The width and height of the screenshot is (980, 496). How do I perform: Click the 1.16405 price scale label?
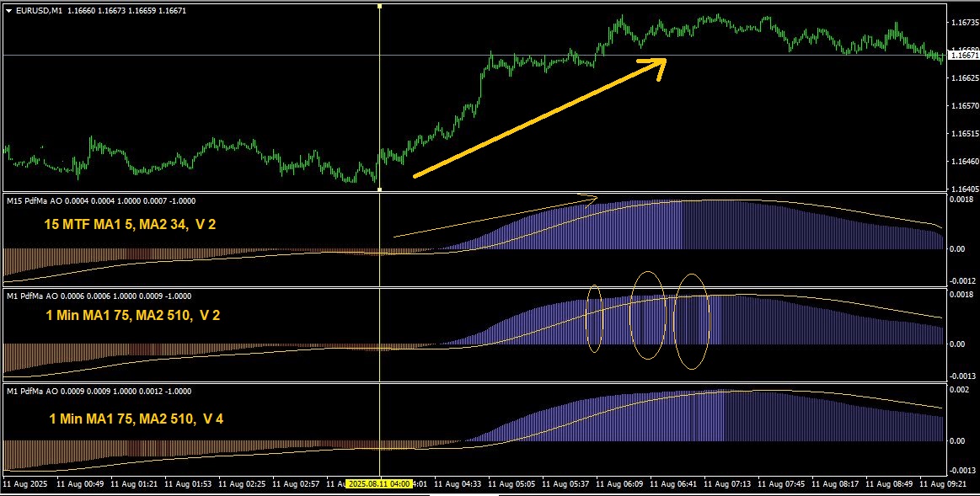pyautogui.click(x=965, y=189)
